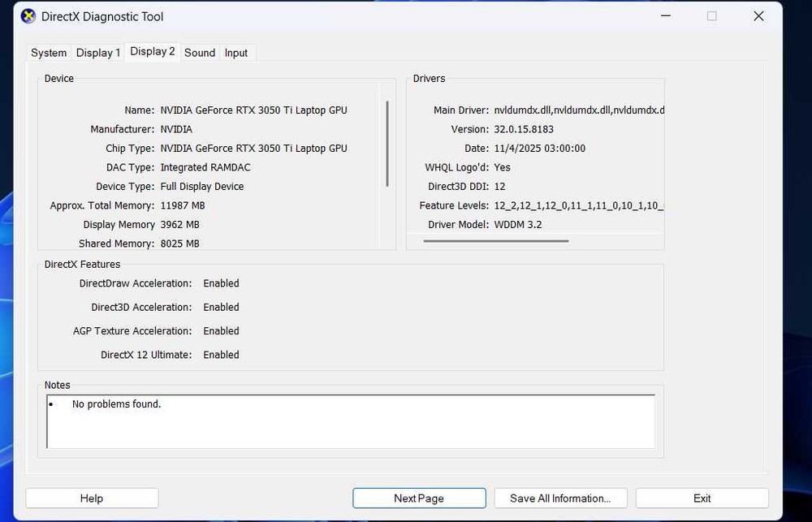Image resolution: width=812 pixels, height=522 pixels.
Task: Click the Main Driver nvldumdx.dll value
Action: pos(579,110)
